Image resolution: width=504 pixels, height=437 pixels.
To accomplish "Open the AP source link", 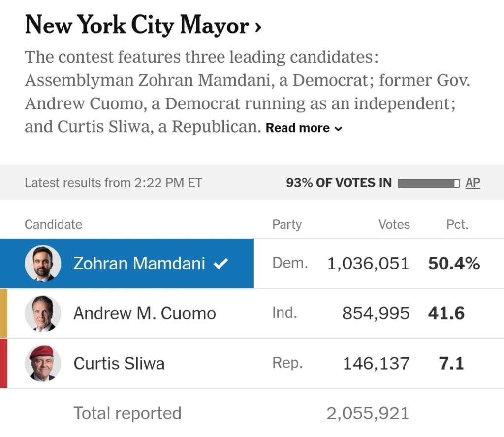I will (472, 183).
